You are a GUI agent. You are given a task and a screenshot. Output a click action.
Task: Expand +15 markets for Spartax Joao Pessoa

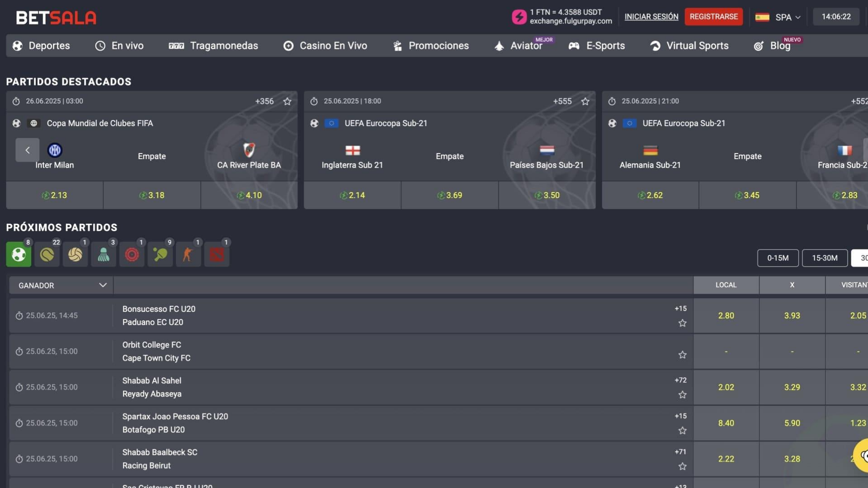click(680, 416)
